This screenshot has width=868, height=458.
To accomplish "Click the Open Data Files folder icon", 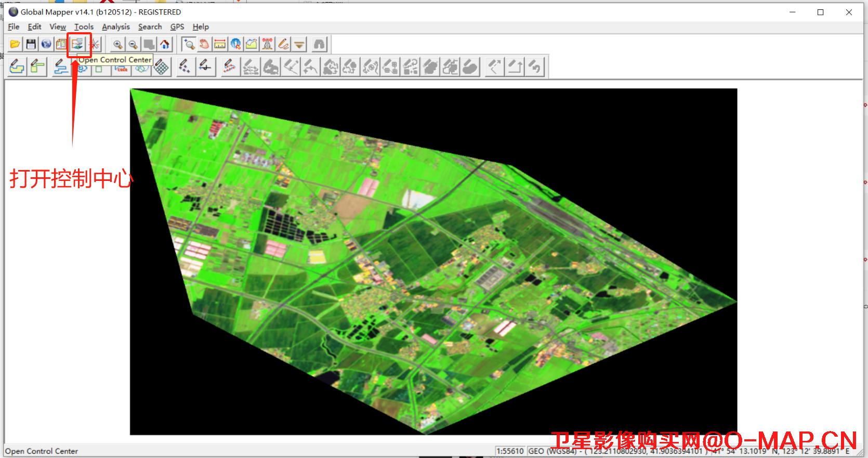I will click(x=15, y=45).
